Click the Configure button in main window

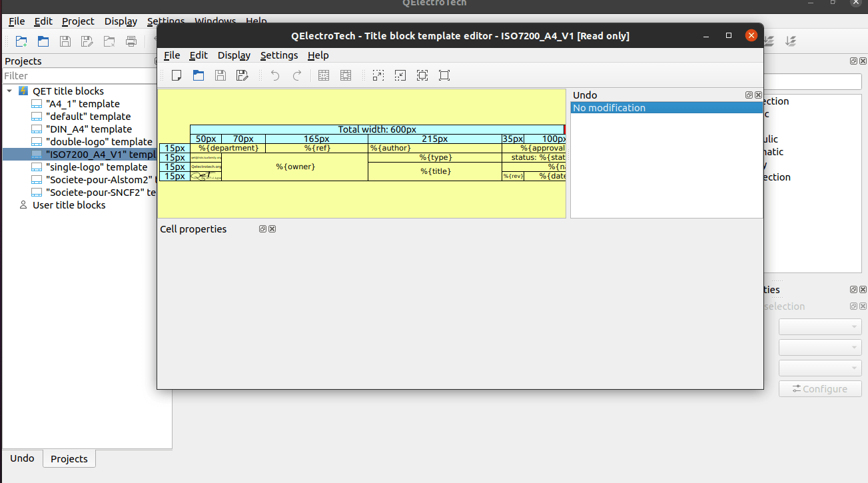(x=820, y=389)
